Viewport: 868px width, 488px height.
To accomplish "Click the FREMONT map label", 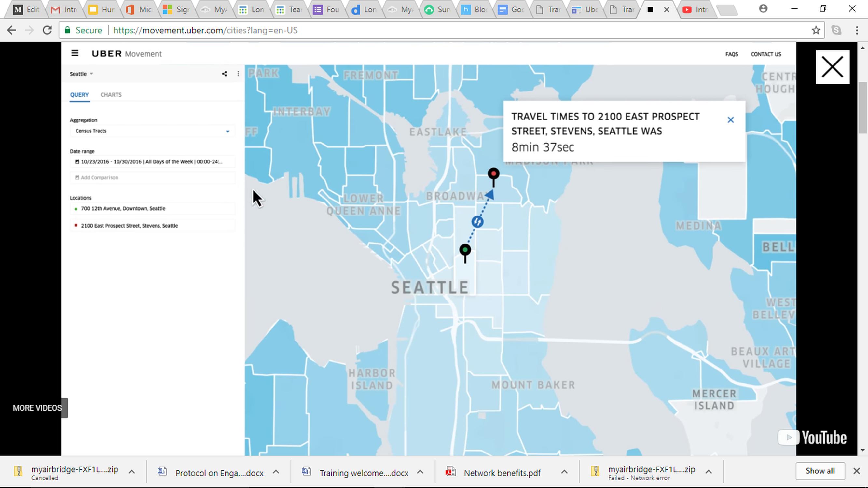I will [371, 75].
